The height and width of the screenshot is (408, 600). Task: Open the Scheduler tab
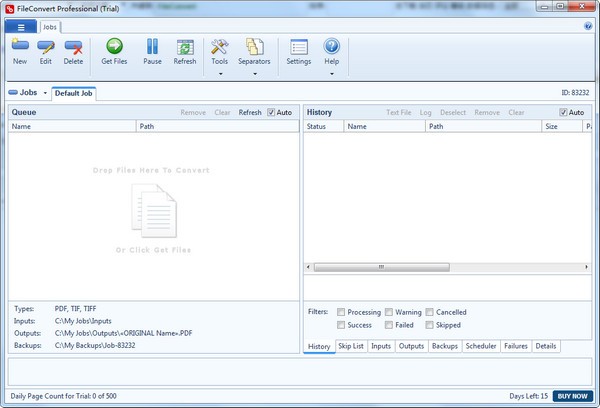481,346
